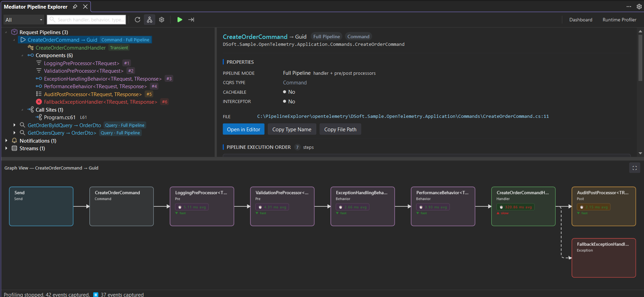Collapse the Call Sites (1) section
Viewport: 644px width, 297px height.
pyautogui.click(x=22, y=110)
